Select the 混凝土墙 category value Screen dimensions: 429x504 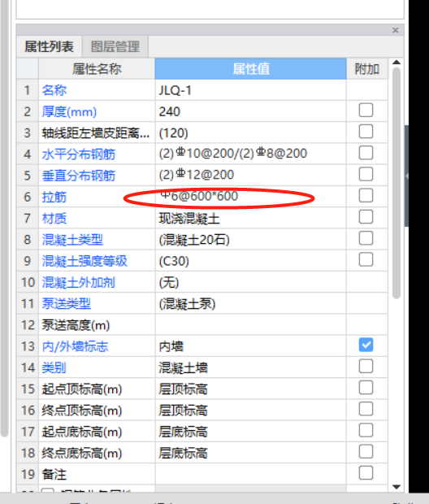250,367
